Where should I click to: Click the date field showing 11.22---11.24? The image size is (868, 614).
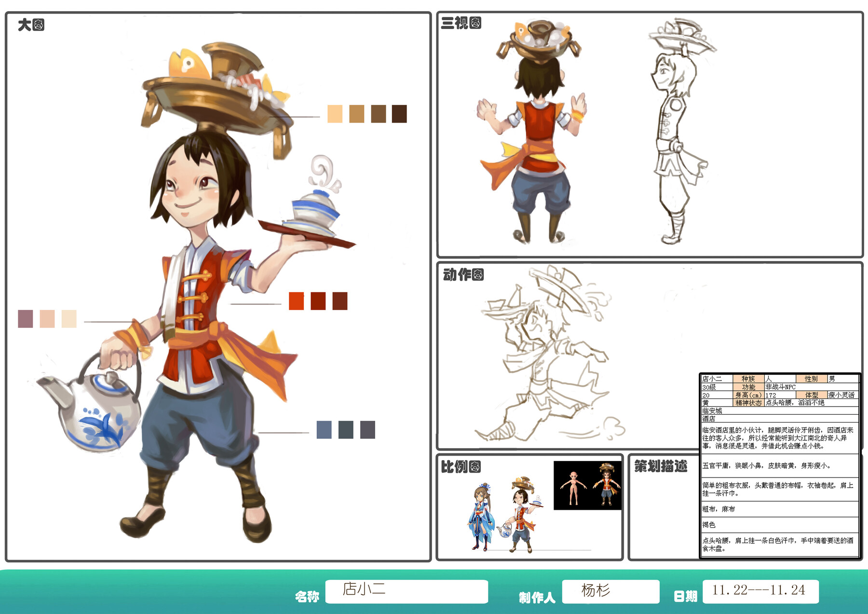(760, 591)
